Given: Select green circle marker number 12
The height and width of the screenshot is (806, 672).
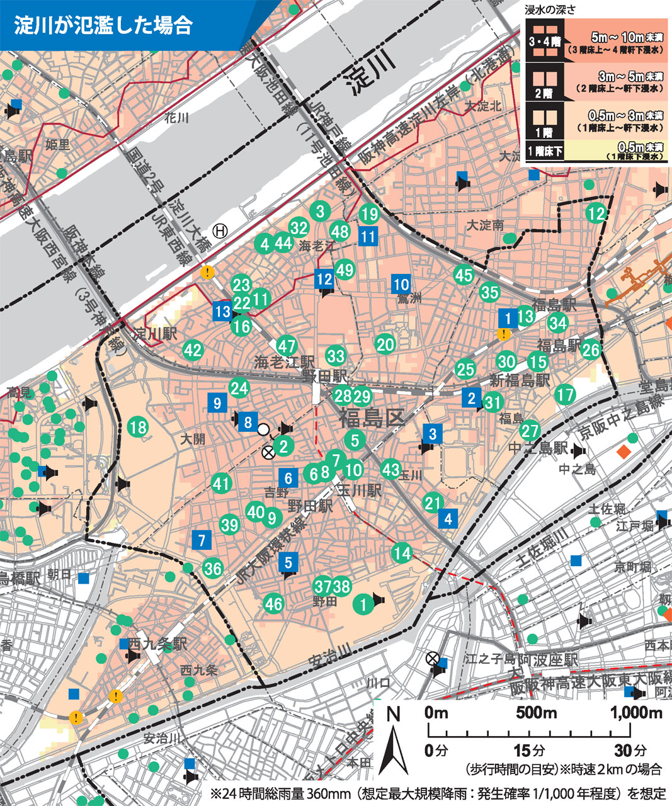Looking at the screenshot, I should [x=596, y=213].
